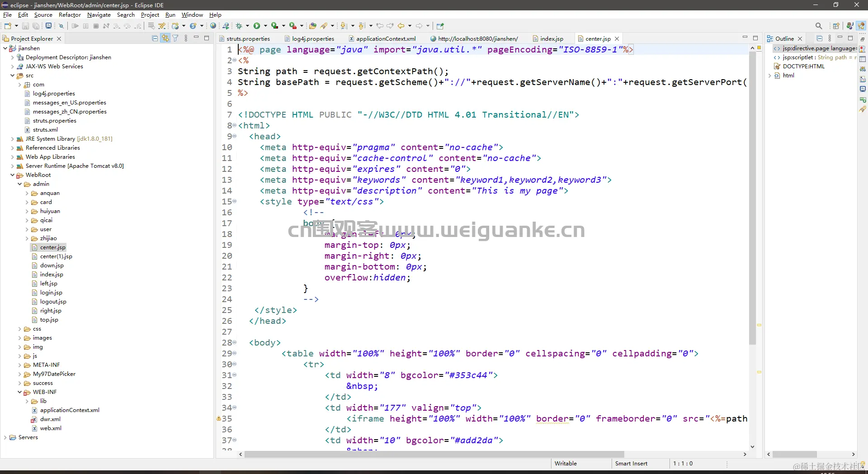The height and width of the screenshot is (474, 868).
Task: Click the Save toolbar icon
Action: click(25, 26)
